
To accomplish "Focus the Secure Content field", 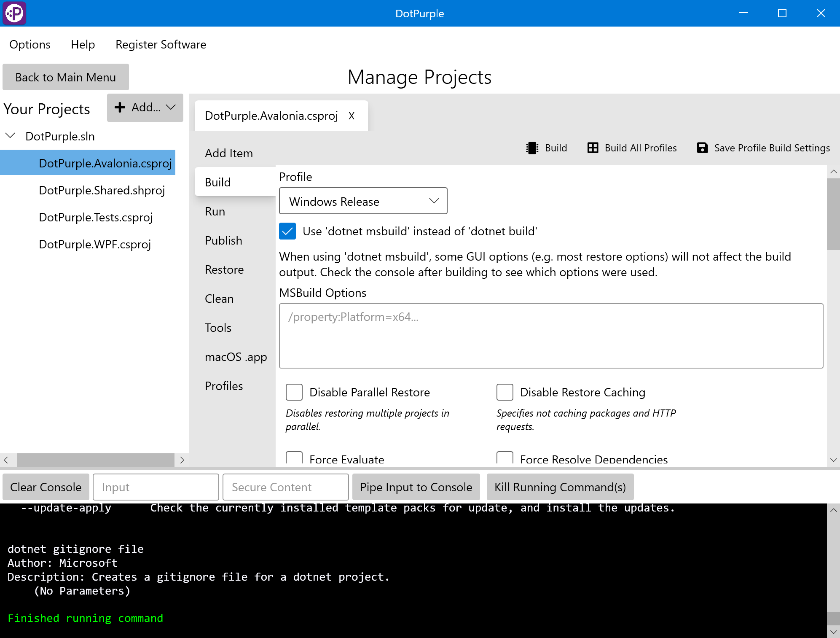I will (x=285, y=487).
